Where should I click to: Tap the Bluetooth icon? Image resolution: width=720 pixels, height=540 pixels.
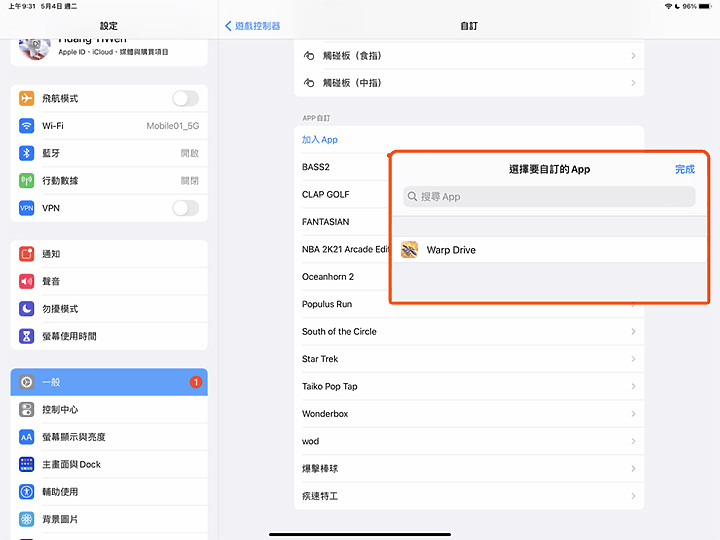26,153
